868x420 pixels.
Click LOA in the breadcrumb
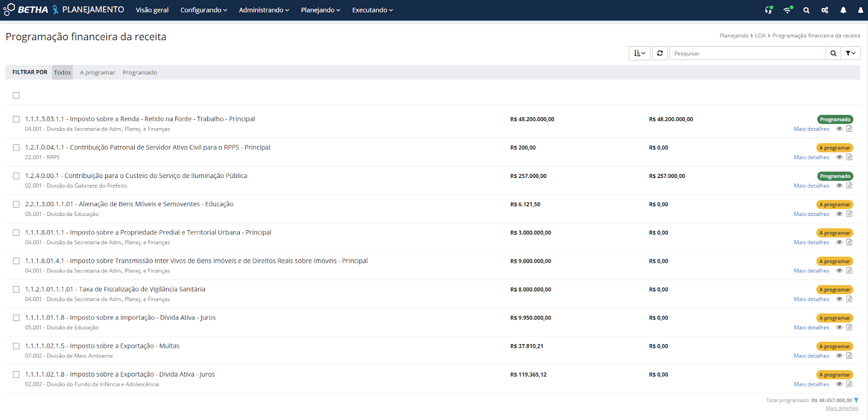click(x=760, y=36)
